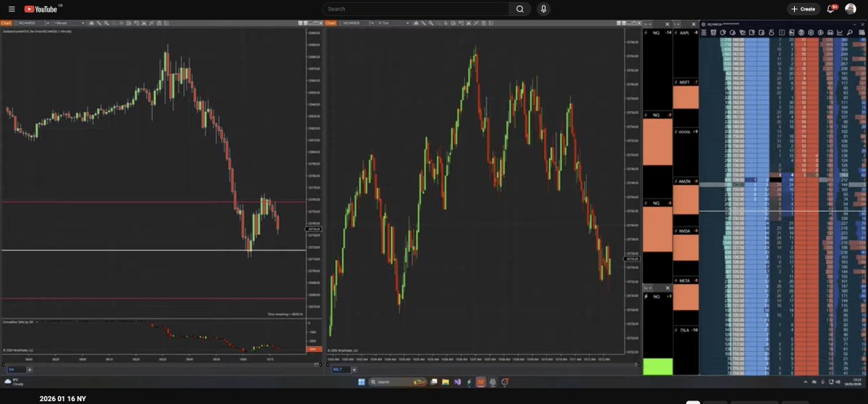Click the line-chart icon in the DOM toolbar
868x404 pixels.
click(840, 33)
